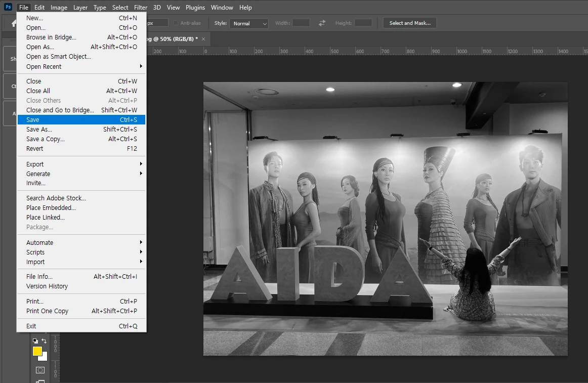Choose Invite... from the File menu
Image resolution: width=588 pixels, height=383 pixels.
point(81,183)
